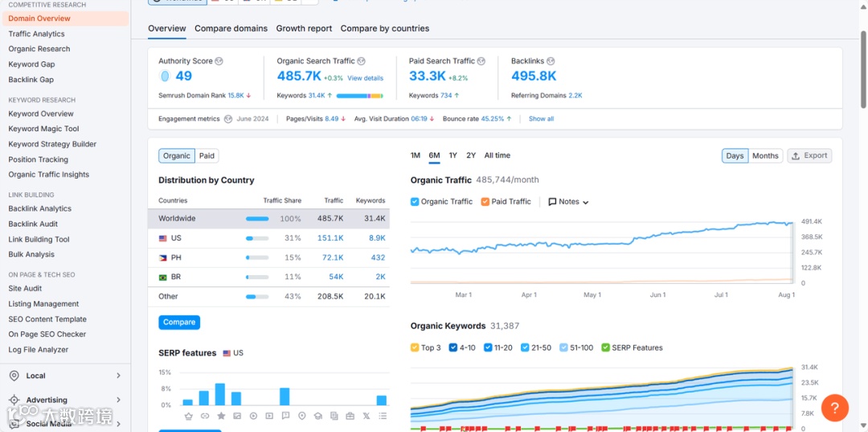Toggle the Paid Traffic checkbox
Viewport: 868px width, 432px height.
(485, 202)
